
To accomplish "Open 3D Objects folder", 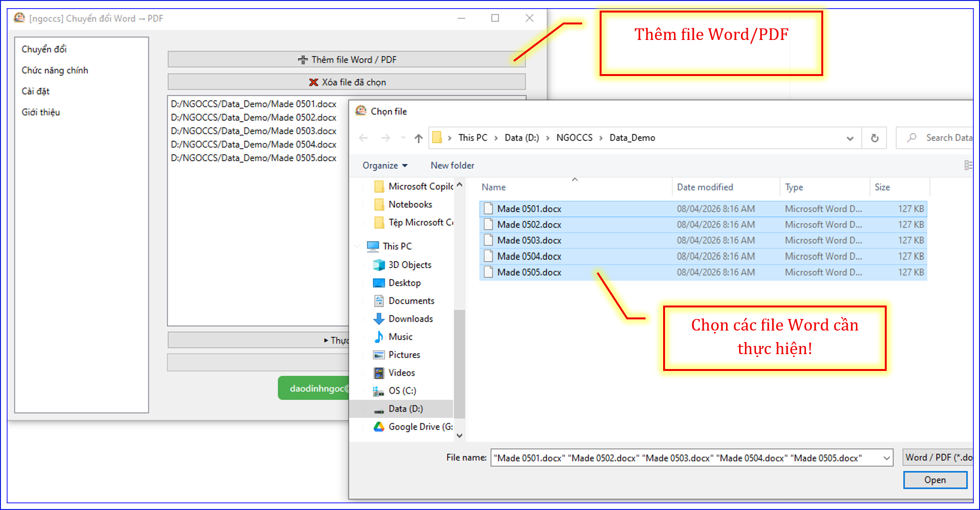I will 409,265.
